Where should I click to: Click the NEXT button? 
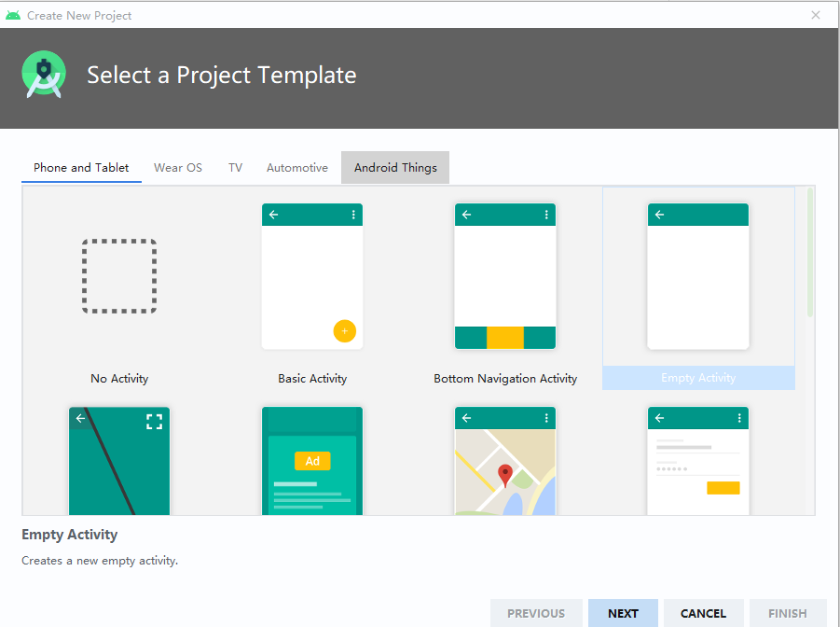[x=623, y=613]
